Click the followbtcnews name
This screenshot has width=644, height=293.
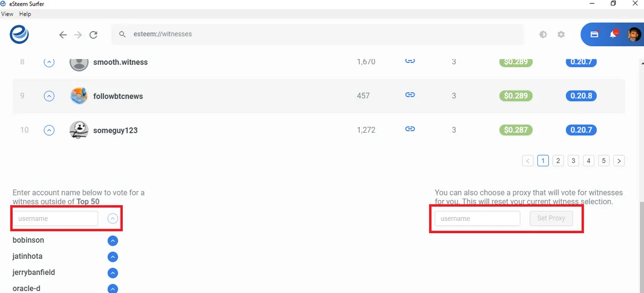pyautogui.click(x=118, y=96)
